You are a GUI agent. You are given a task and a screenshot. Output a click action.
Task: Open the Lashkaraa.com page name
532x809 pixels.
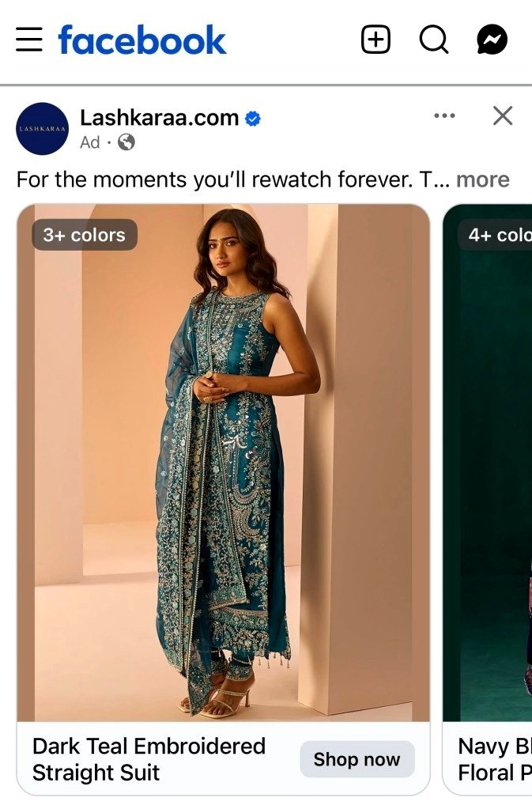(x=160, y=118)
